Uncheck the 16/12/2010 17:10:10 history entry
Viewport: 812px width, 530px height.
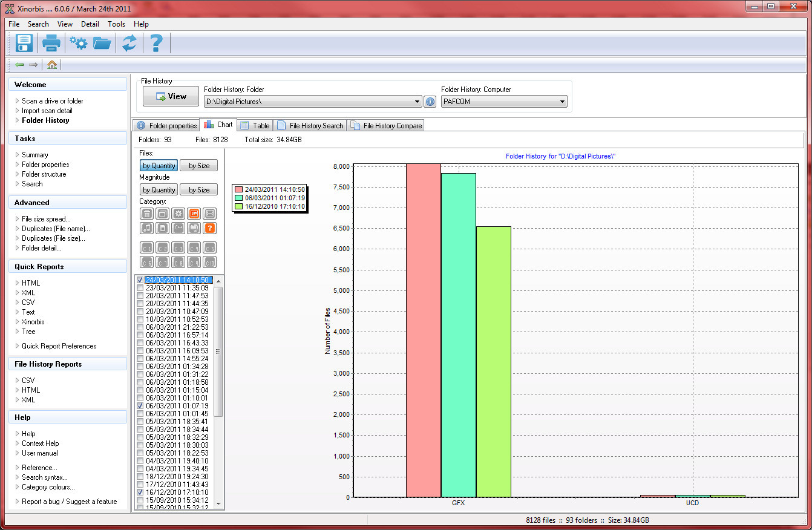point(140,492)
